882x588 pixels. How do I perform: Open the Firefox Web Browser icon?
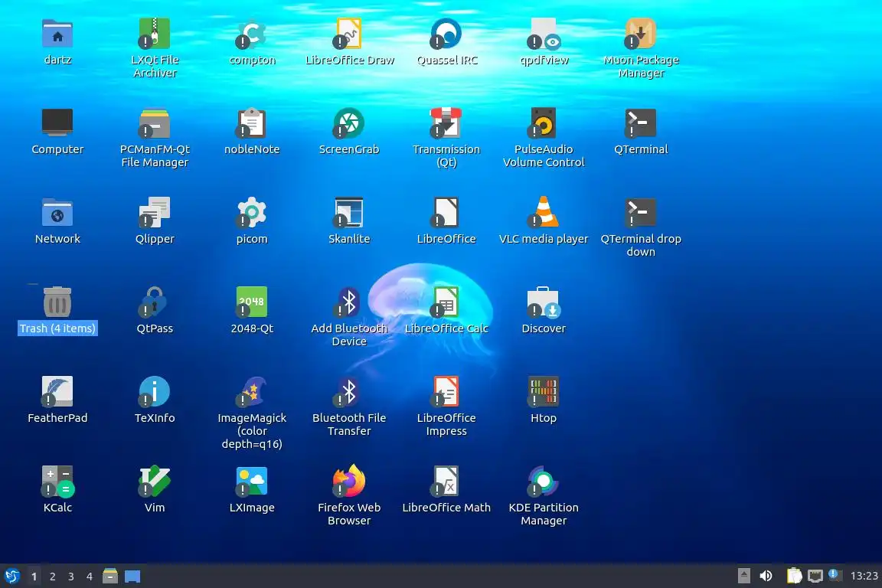click(x=349, y=481)
